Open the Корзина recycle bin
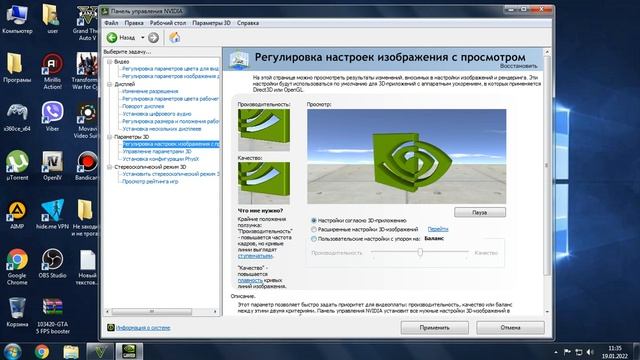Screen dimensions: 640x360 17,313
